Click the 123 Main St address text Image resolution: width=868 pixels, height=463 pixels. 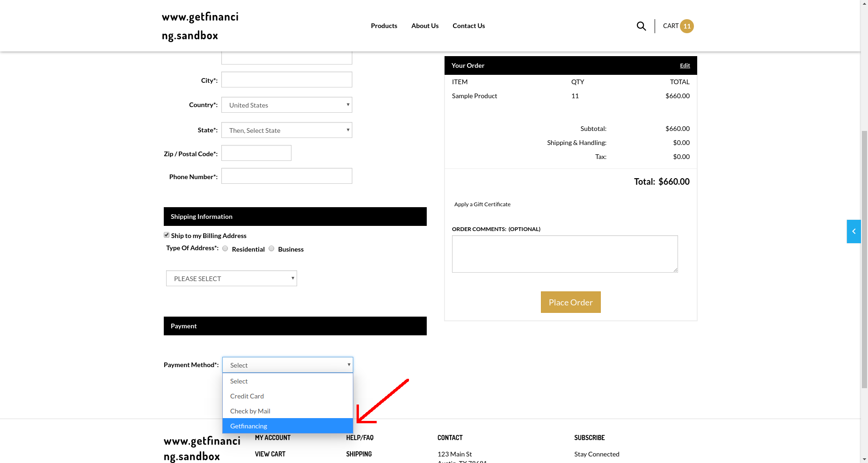(x=454, y=454)
